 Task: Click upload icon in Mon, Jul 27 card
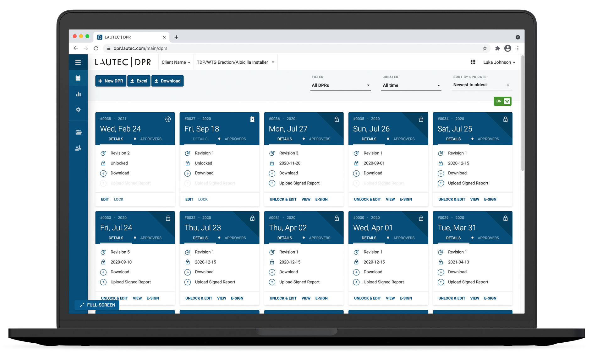point(272,183)
